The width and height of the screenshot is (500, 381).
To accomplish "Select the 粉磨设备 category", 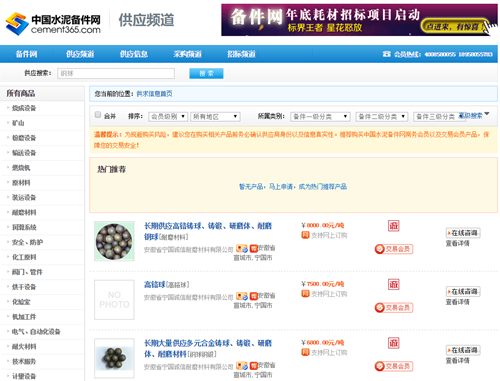I will [x=24, y=138].
